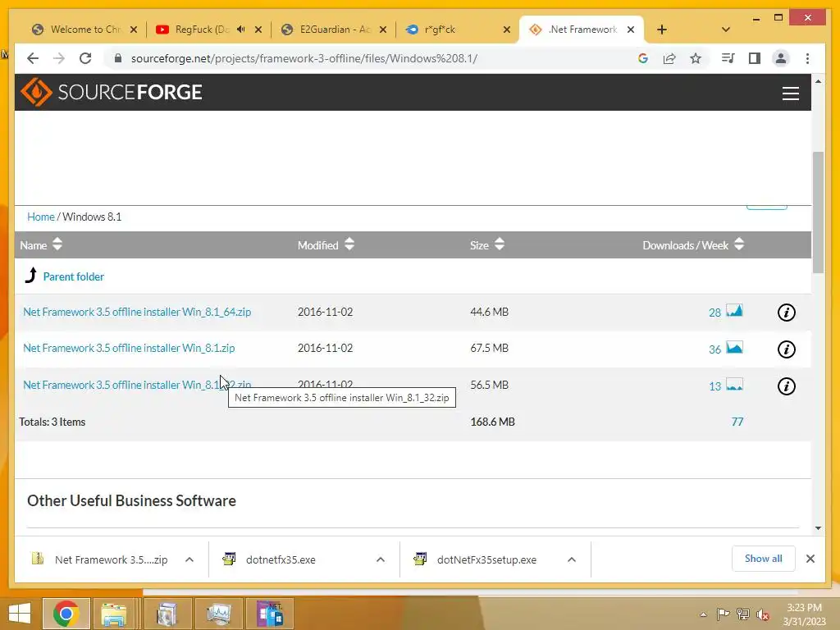Image resolution: width=840 pixels, height=630 pixels.
Task: Click the SourceForge logo
Action: point(112,92)
